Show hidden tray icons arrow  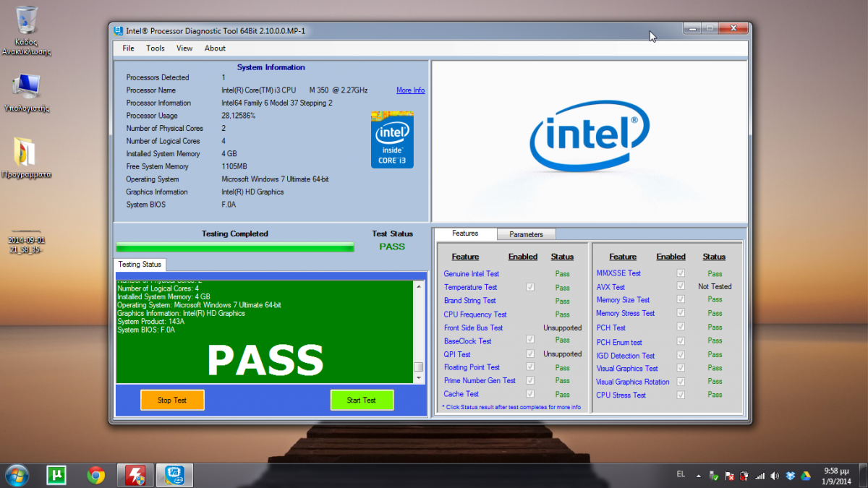pyautogui.click(x=699, y=476)
